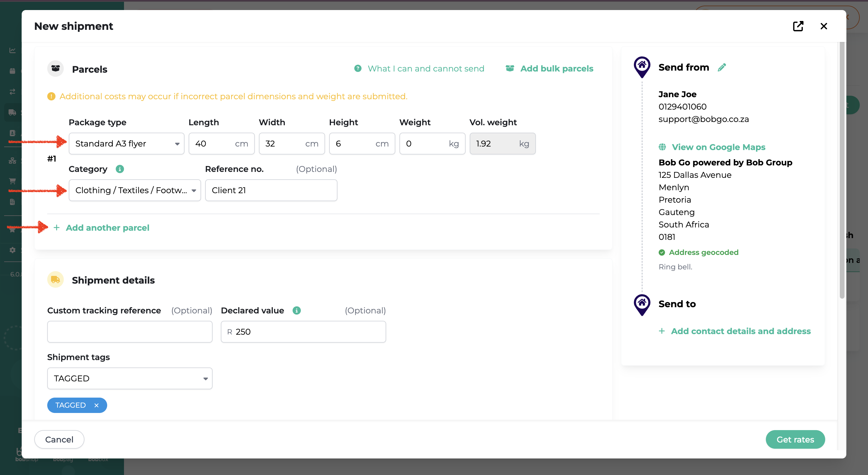Click the Send to location pin icon
Screen dimensions: 868x475
point(642,305)
